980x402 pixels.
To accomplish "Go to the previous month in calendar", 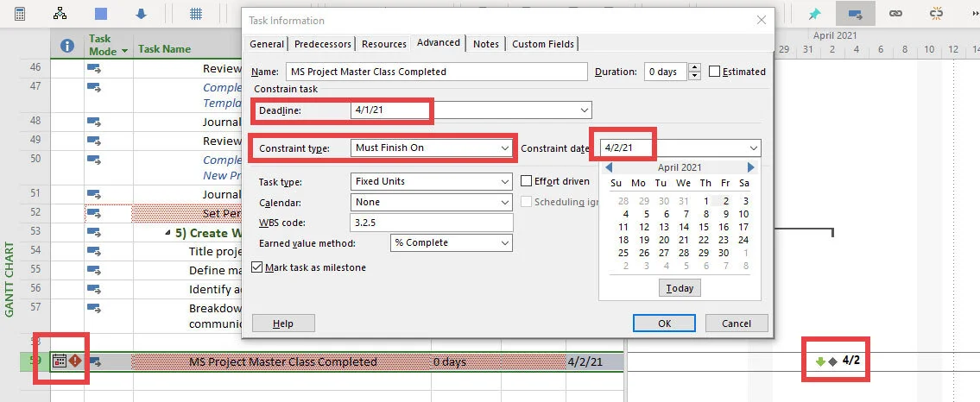I will 609,167.
